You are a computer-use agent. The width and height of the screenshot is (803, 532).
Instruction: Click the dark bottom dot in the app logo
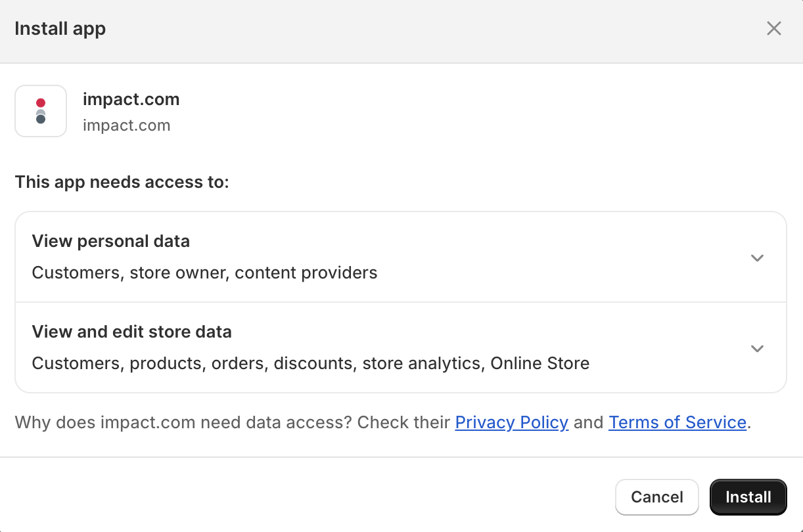pos(41,120)
